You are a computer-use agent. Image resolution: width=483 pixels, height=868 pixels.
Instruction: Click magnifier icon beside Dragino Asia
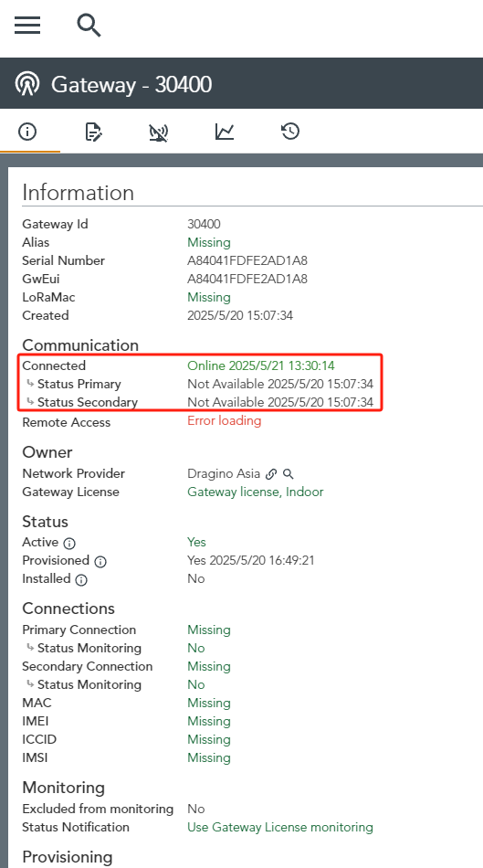pos(289,474)
